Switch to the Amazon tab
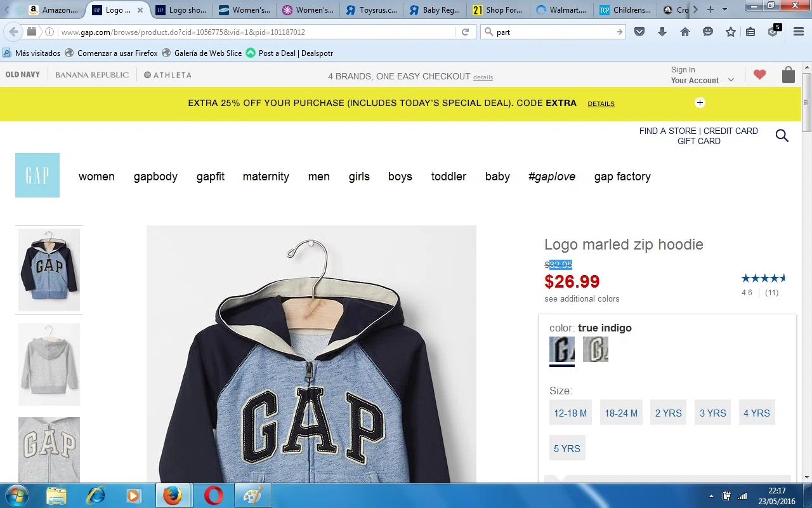812x508 pixels. (54, 10)
